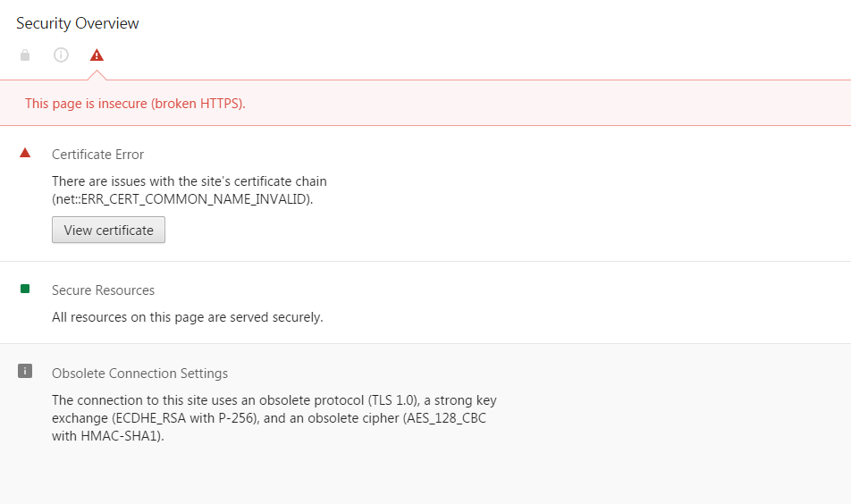Select the Secure Resources heading
The image size is (851, 504).
click(103, 290)
